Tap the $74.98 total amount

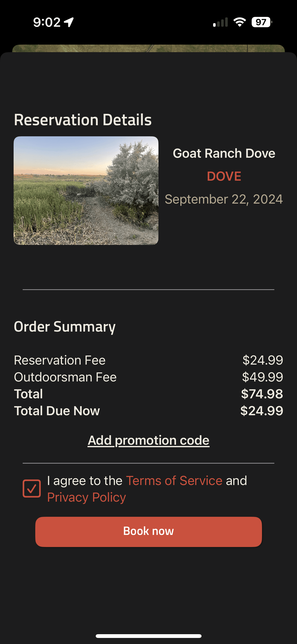(262, 394)
